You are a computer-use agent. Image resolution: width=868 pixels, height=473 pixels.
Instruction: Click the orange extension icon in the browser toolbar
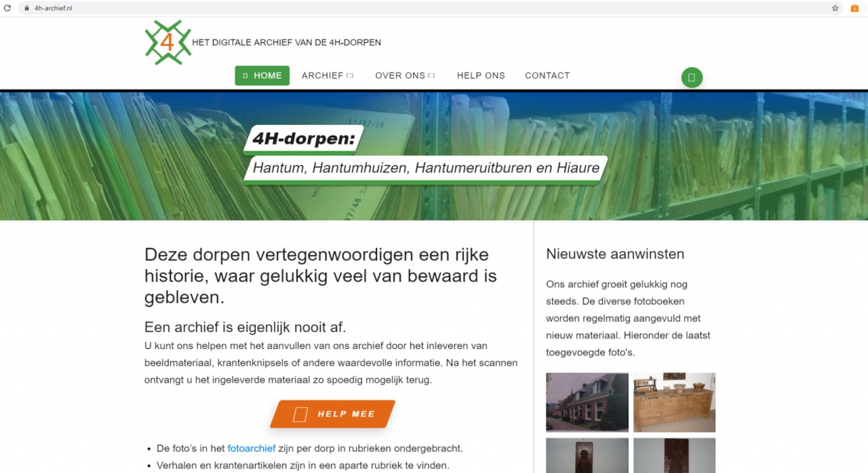[x=854, y=8]
